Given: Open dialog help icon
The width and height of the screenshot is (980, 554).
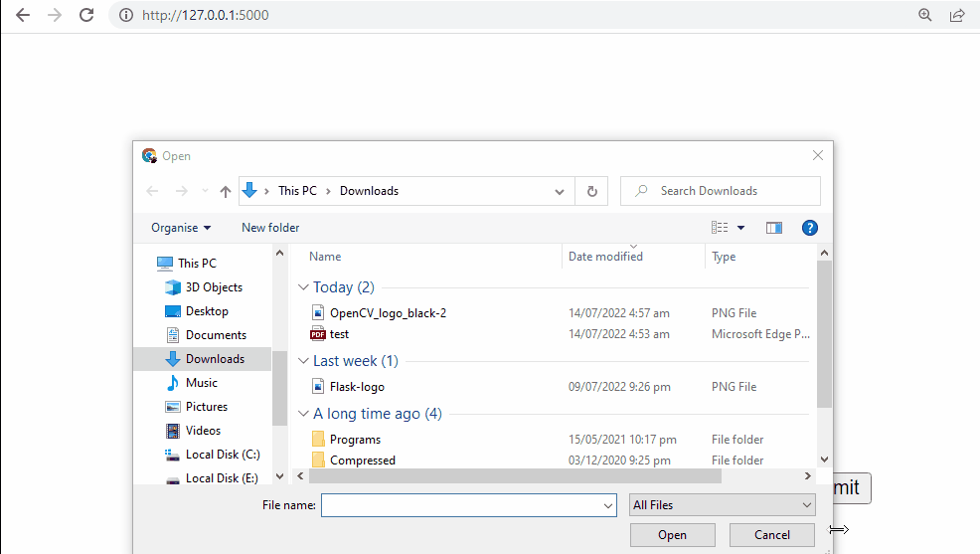Looking at the screenshot, I should pyautogui.click(x=809, y=228).
